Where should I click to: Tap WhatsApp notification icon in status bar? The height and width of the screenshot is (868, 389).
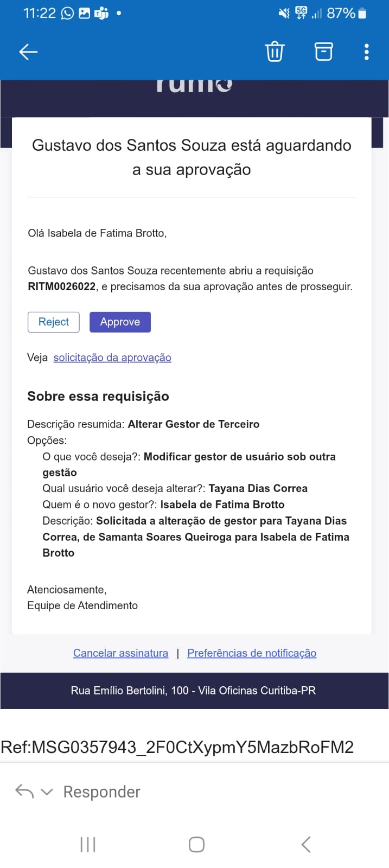tap(67, 13)
